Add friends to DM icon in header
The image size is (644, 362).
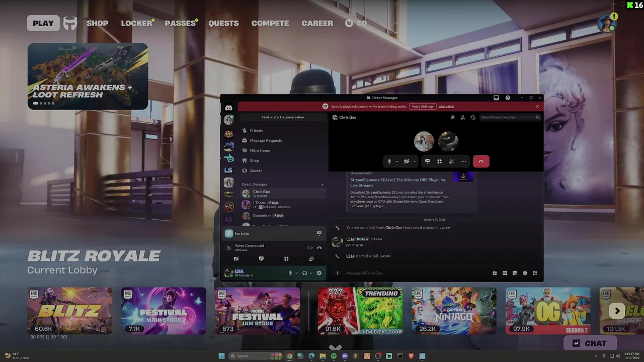point(462,117)
